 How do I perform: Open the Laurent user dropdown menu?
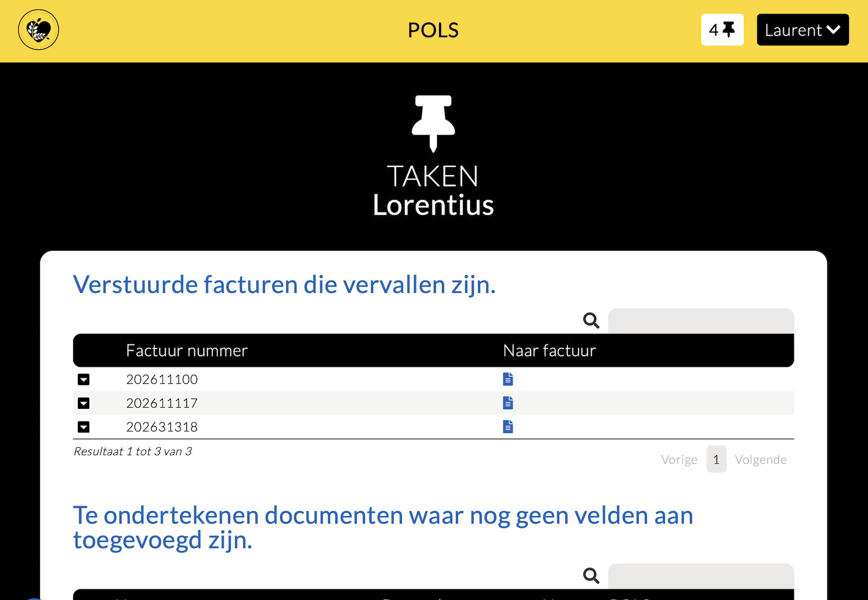(803, 30)
